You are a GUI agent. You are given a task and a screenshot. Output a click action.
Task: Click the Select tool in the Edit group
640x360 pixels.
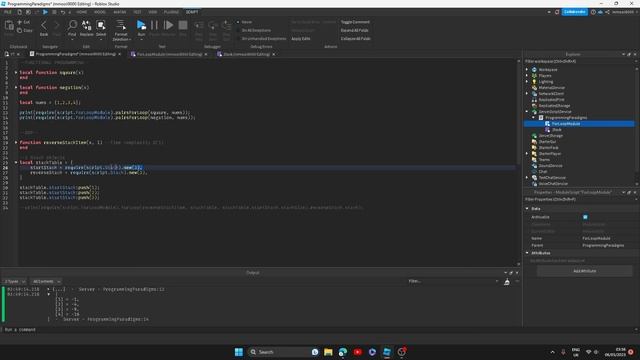(101, 28)
